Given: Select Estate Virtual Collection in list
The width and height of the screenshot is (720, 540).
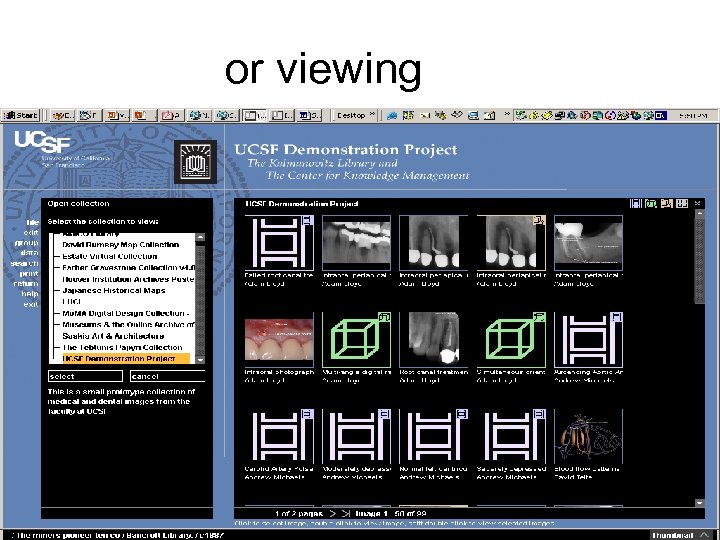Looking at the screenshot, I should [110, 256].
